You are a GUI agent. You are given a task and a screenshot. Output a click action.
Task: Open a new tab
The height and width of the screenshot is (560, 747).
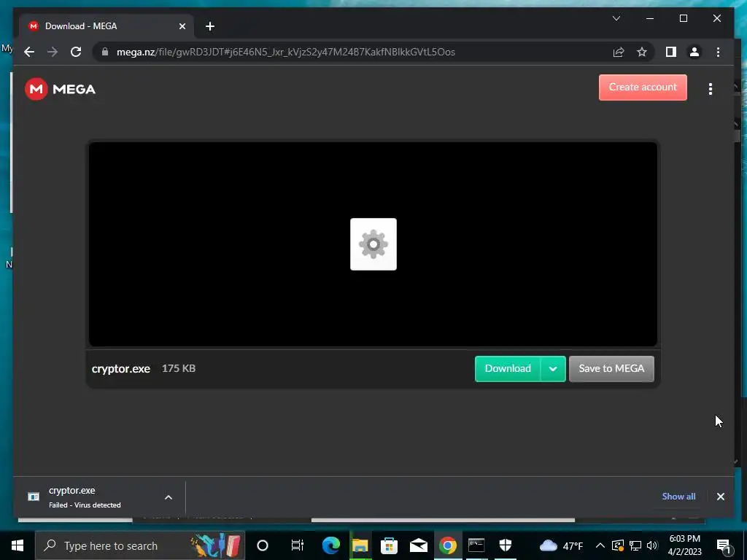(x=209, y=26)
